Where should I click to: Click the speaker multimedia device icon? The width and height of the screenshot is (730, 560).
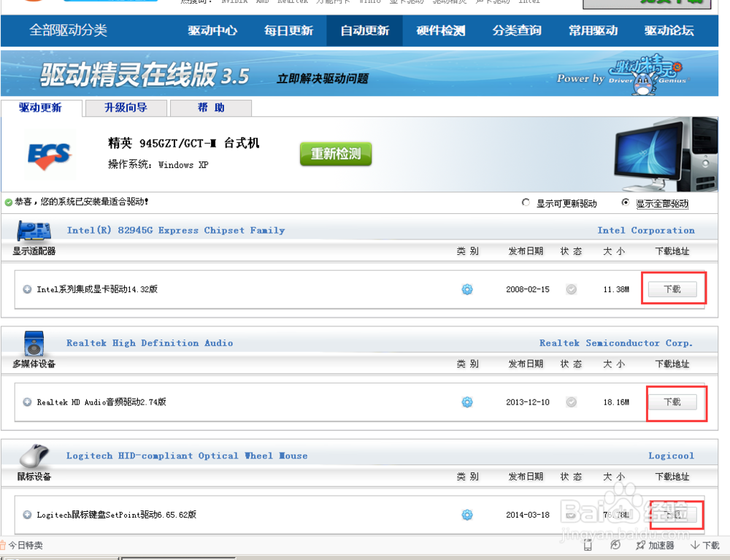tap(34, 344)
